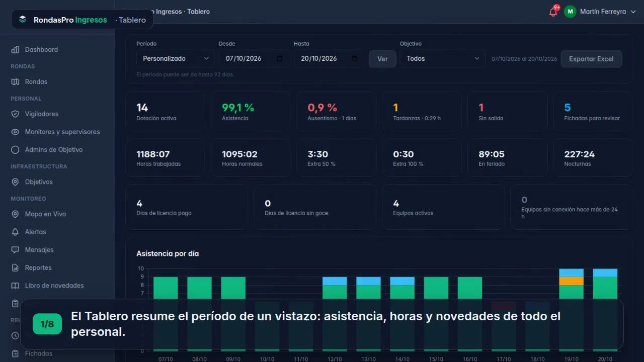Click the "Equipos activos" label
644x362 pixels.
point(413,213)
